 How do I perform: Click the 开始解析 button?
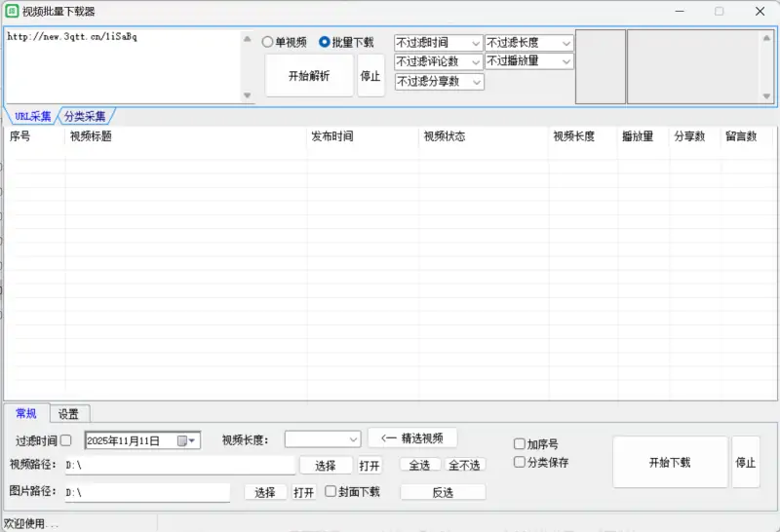click(x=309, y=76)
